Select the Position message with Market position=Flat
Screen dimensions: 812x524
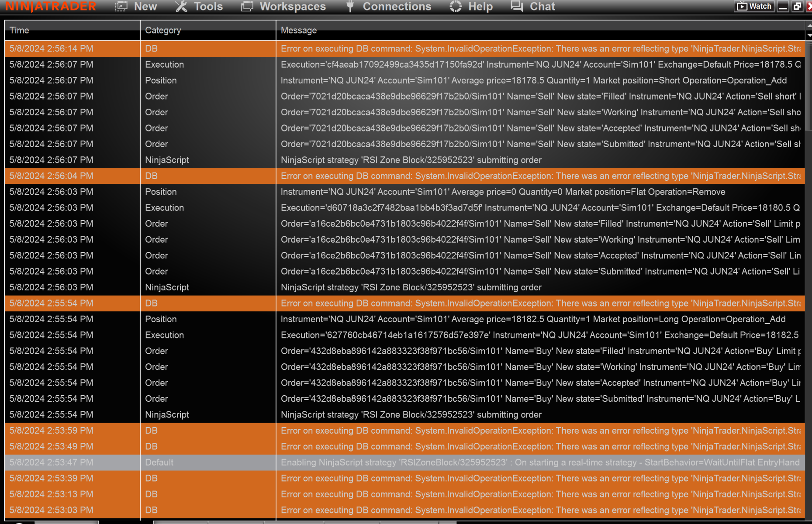540,192
